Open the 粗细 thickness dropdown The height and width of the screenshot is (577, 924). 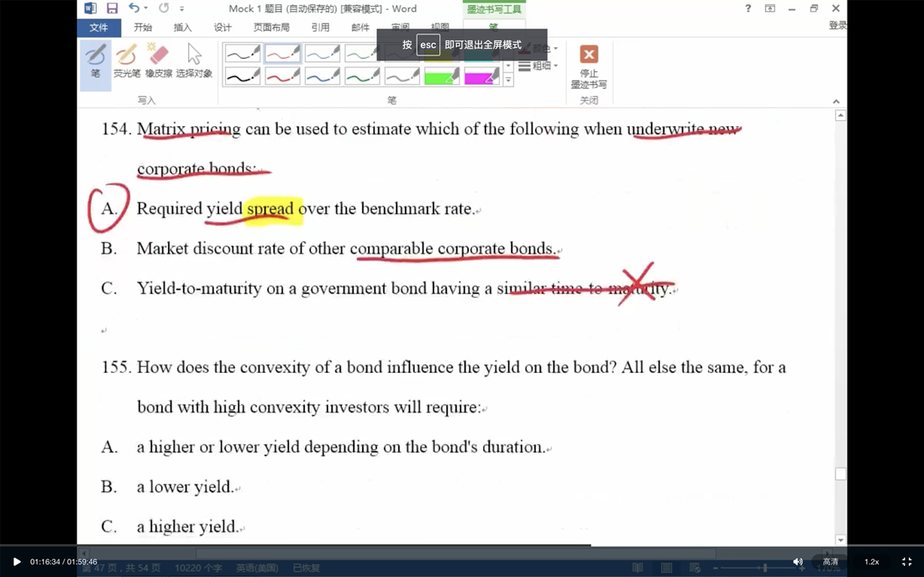(538, 66)
